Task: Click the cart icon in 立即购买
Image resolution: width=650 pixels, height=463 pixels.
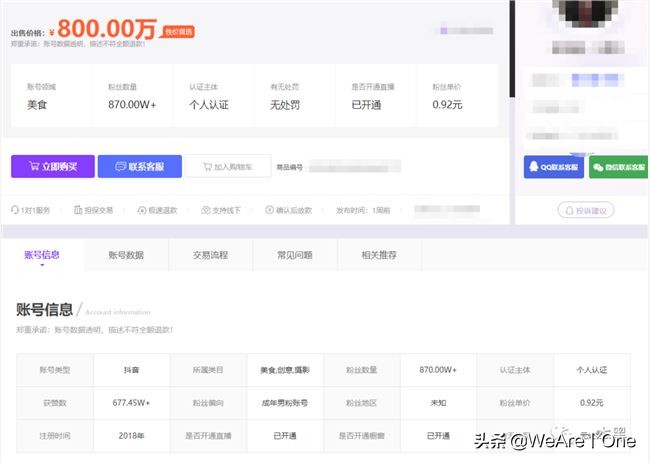Action: 34,166
